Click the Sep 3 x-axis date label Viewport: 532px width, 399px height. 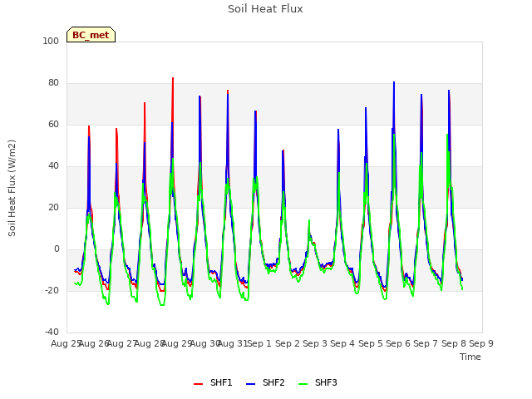coord(315,343)
